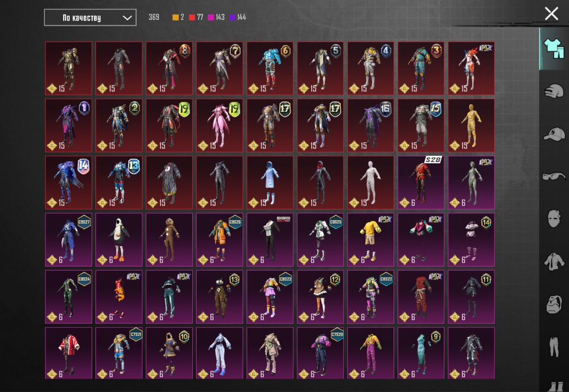The image size is (569, 392).
Task: Select the jacket tops category icon
Action: tap(554, 261)
